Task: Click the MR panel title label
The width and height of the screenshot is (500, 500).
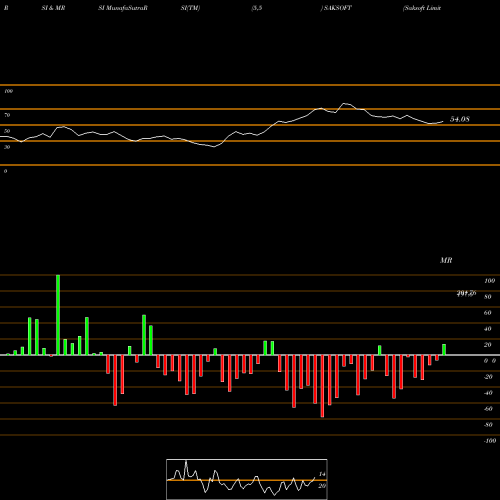Action: [446, 260]
